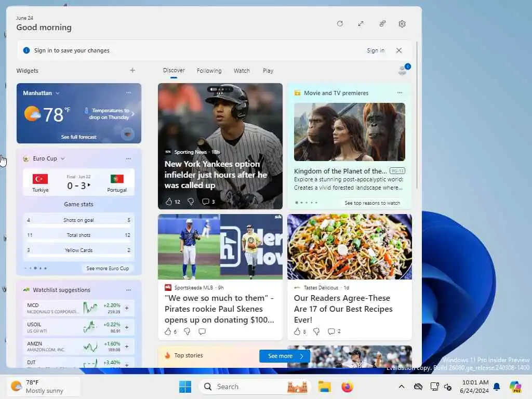The width and height of the screenshot is (532, 399).
Task: Open Movie and TV premieres options
Action: click(400, 92)
